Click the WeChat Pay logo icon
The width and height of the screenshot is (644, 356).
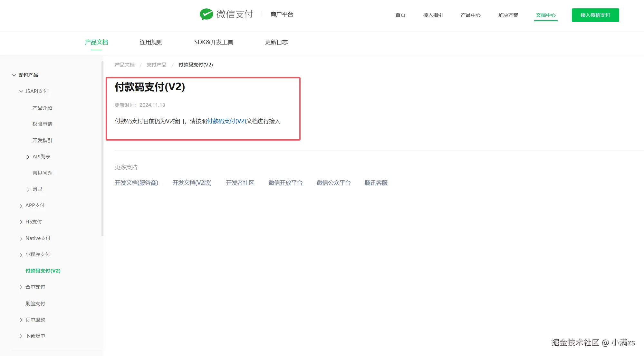pyautogui.click(x=206, y=14)
